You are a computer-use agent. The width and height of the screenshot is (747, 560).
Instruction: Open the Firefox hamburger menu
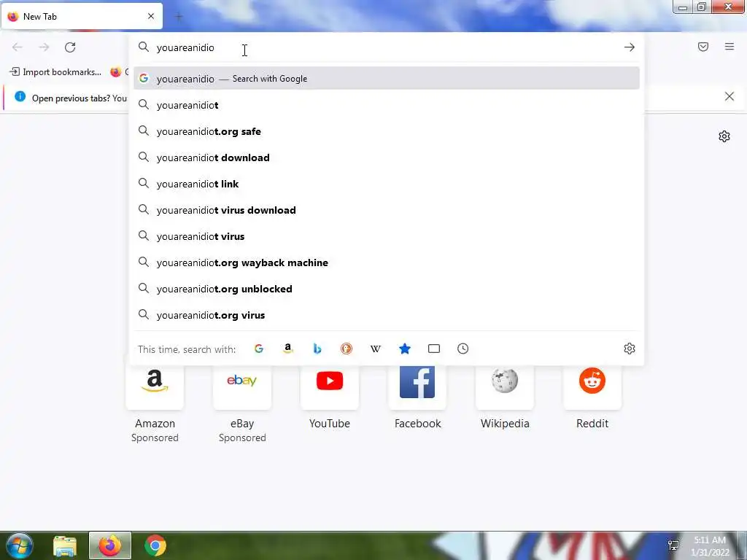point(729,47)
